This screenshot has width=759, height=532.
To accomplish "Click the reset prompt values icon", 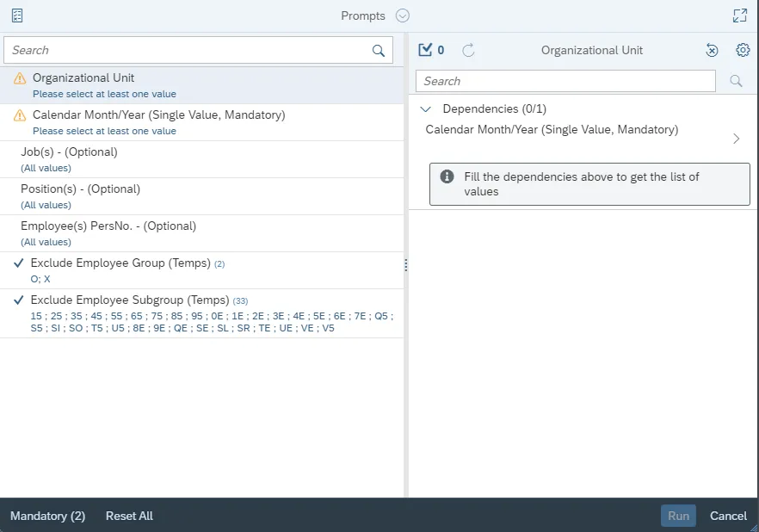I will 712,50.
